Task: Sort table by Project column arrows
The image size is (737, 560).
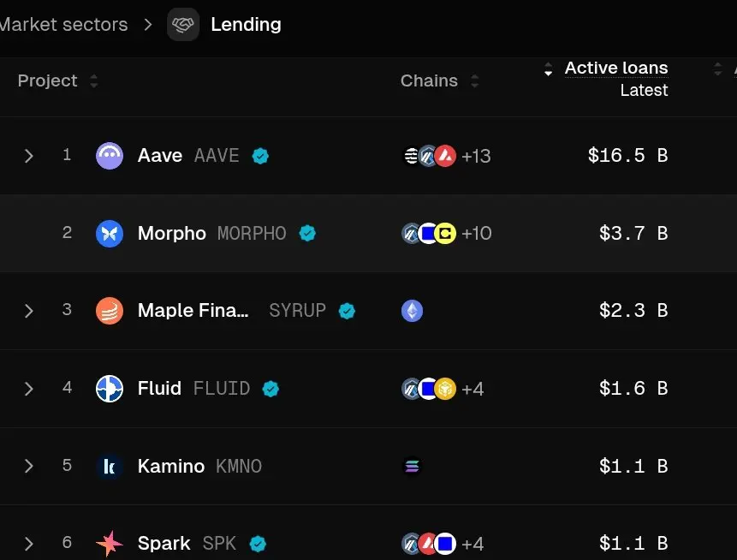Action: coord(94,80)
